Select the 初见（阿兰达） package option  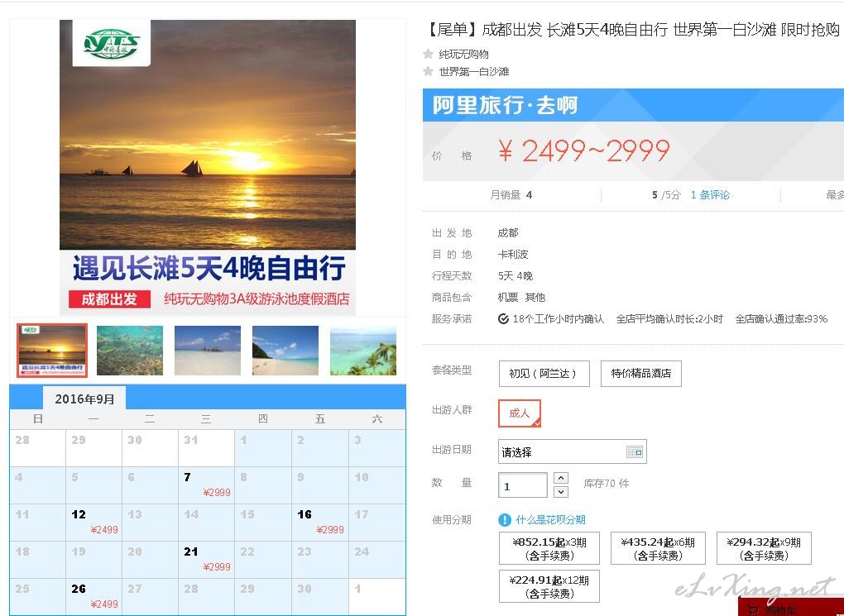click(544, 374)
